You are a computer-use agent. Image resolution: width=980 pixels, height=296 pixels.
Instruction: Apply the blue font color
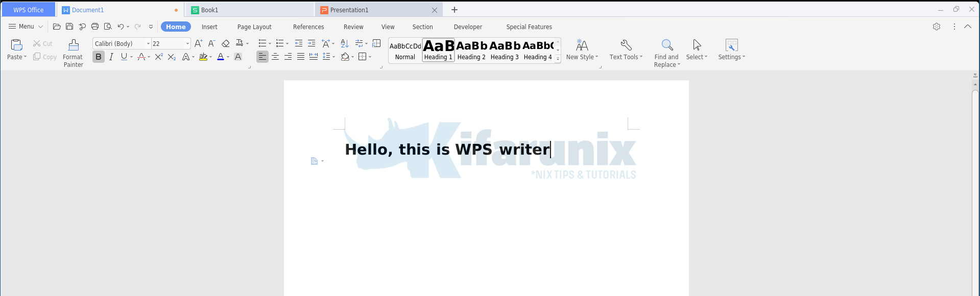tap(221, 57)
